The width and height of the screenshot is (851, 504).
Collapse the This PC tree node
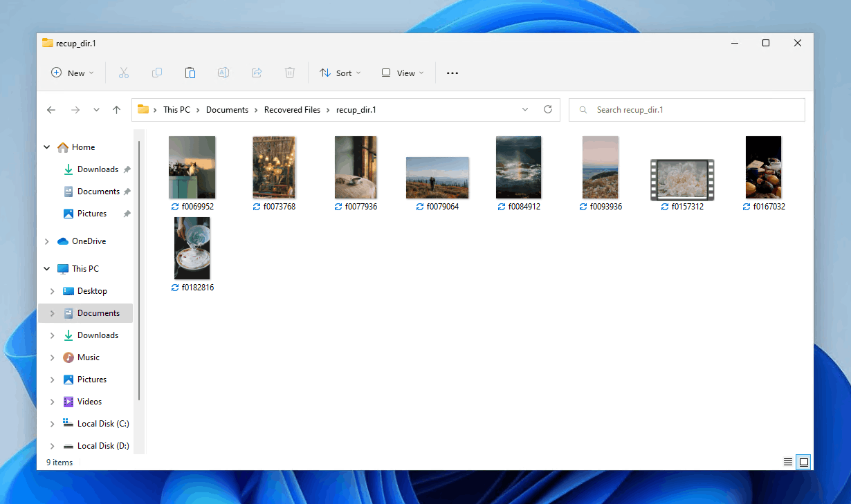coord(47,269)
